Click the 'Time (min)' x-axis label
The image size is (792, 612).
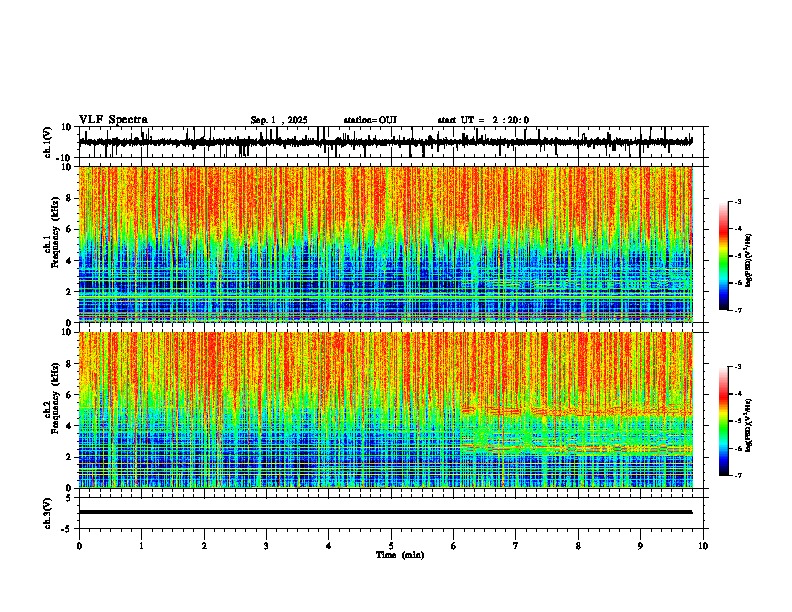click(x=400, y=555)
